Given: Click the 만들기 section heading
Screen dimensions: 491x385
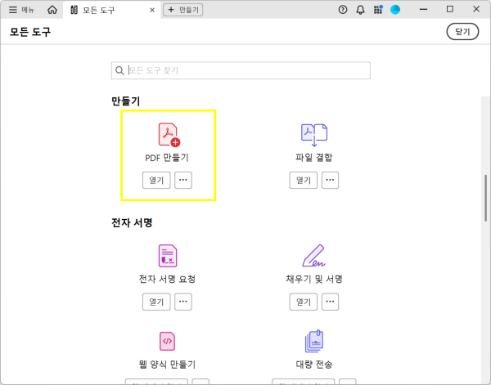Looking at the screenshot, I should click(125, 101).
